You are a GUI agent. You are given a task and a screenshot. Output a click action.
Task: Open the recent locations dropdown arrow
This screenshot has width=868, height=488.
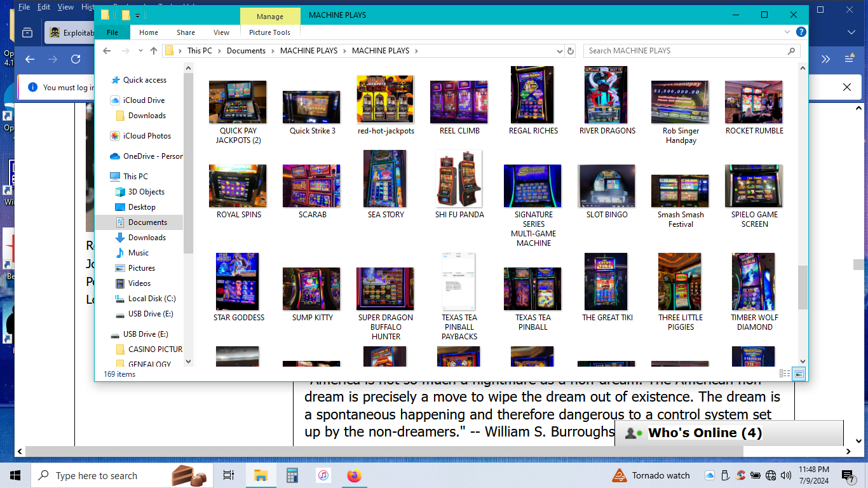pyautogui.click(x=140, y=51)
